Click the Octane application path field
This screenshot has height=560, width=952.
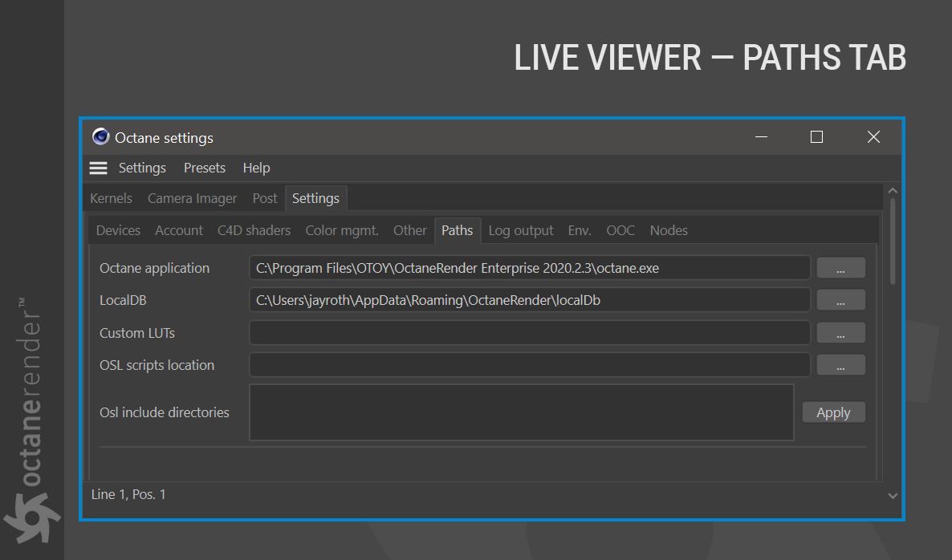530,267
